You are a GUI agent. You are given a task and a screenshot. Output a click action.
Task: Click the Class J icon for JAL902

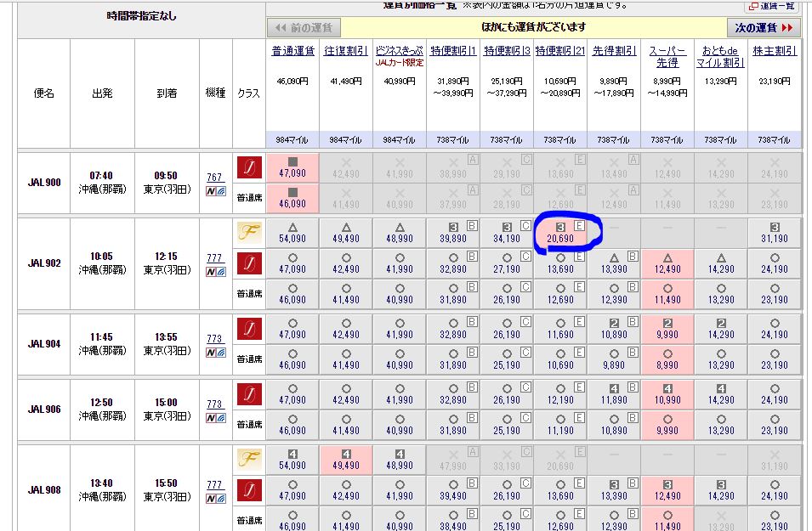click(249, 263)
